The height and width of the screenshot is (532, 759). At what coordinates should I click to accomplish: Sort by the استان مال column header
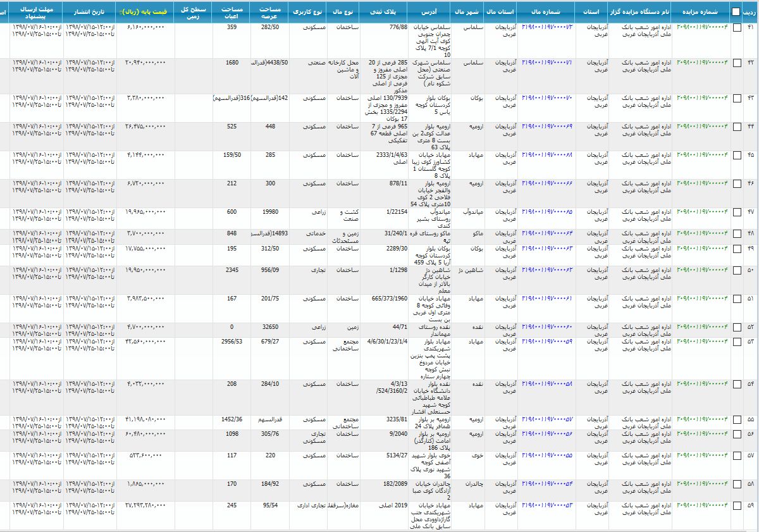(503, 11)
